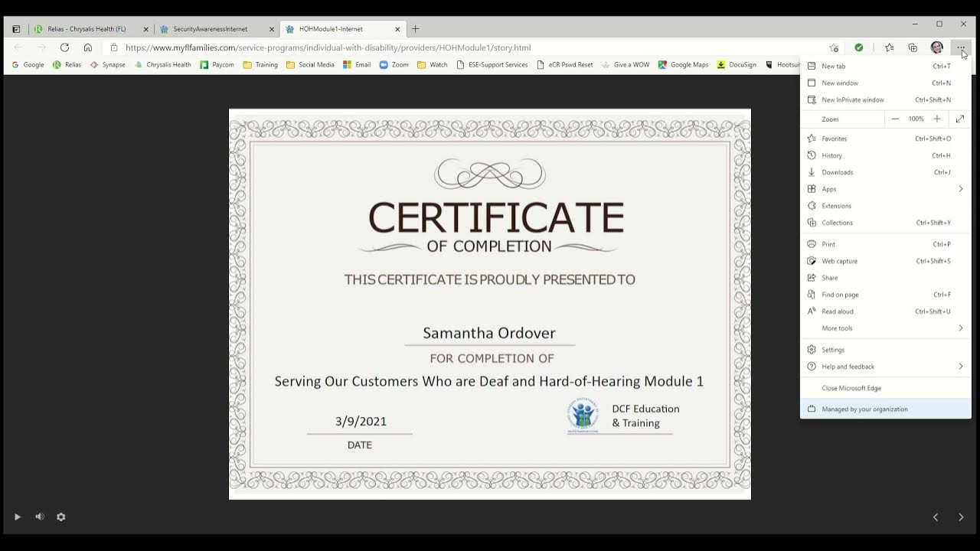The width and height of the screenshot is (980, 551).
Task: Open Collections from the menu
Action: click(886, 223)
